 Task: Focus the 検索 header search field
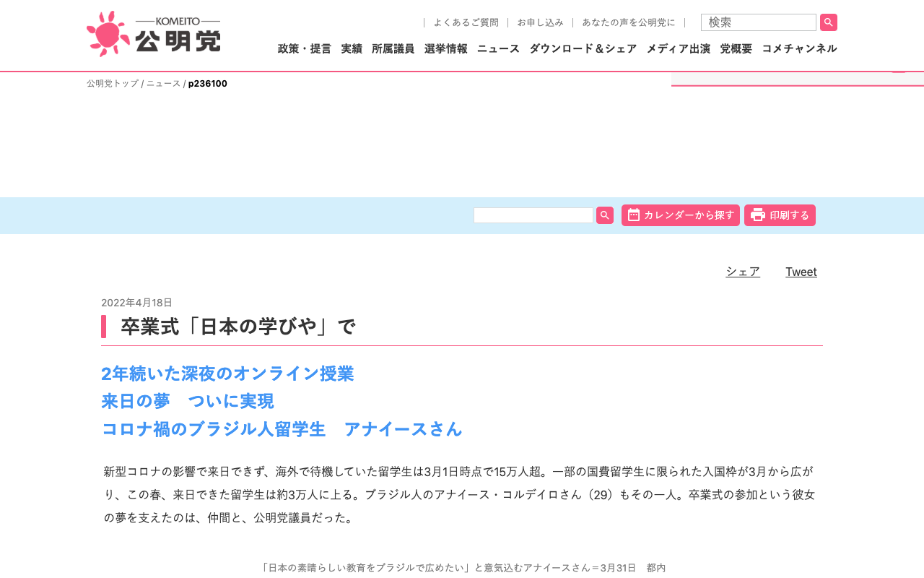tap(759, 22)
